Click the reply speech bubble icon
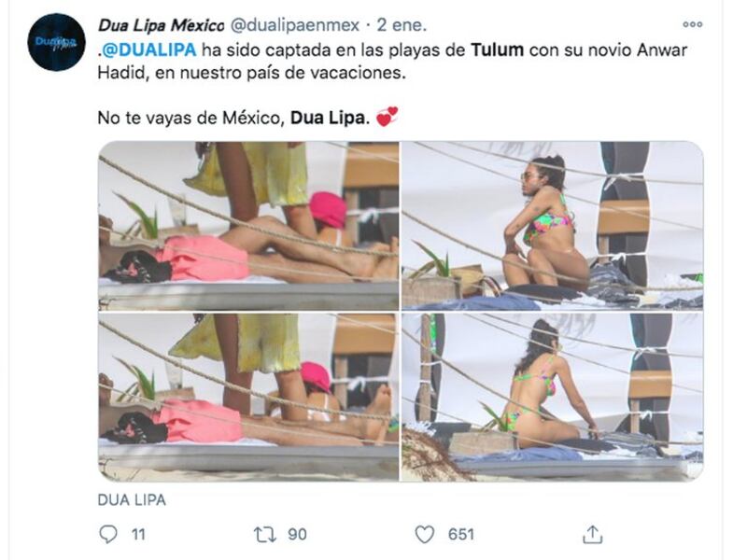Viewport: 747px width, 560px height. click(108, 534)
